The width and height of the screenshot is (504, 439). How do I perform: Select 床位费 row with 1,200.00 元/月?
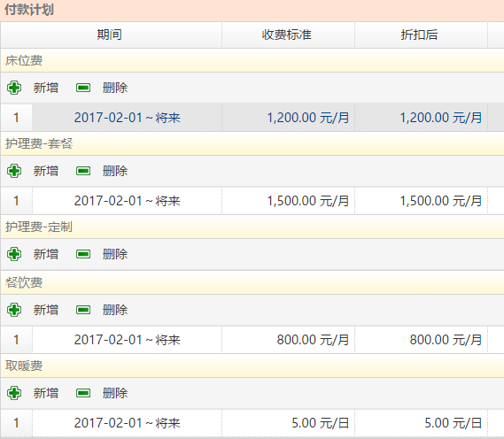(252, 118)
